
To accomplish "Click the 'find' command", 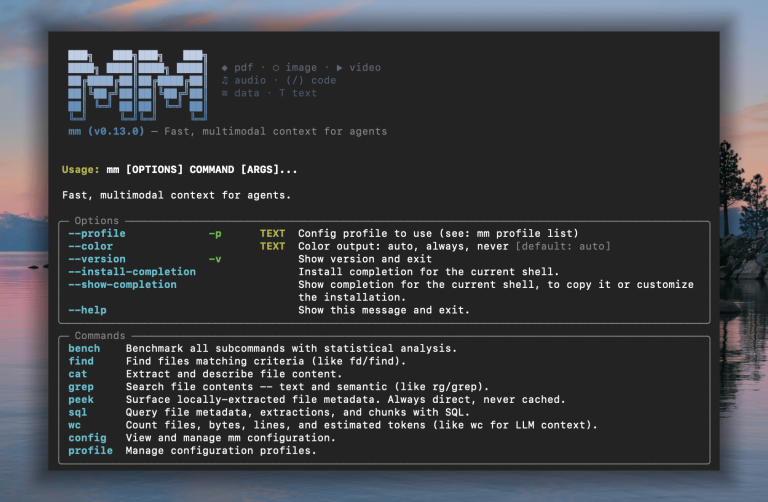I will [81, 361].
